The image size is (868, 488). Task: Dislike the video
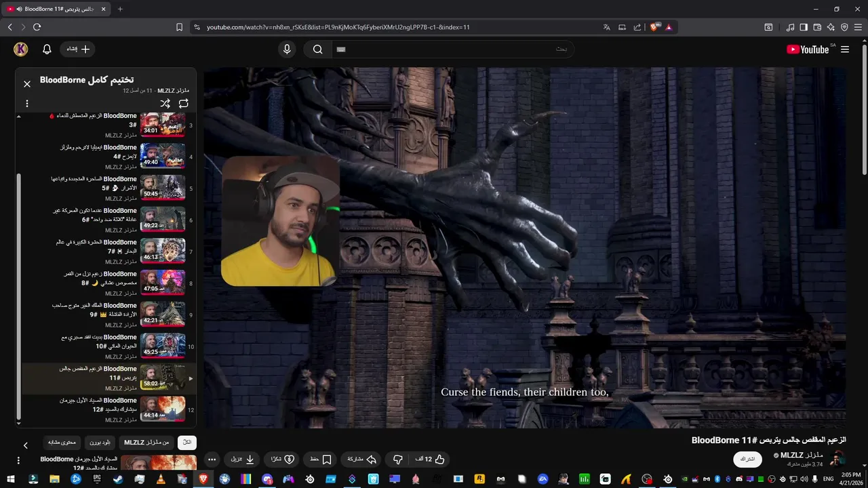click(398, 460)
